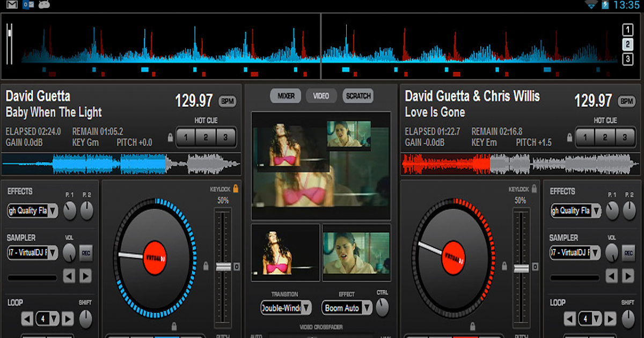The image size is (644, 338).
Task: Double loop length on right deck
Action: pos(611,319)
